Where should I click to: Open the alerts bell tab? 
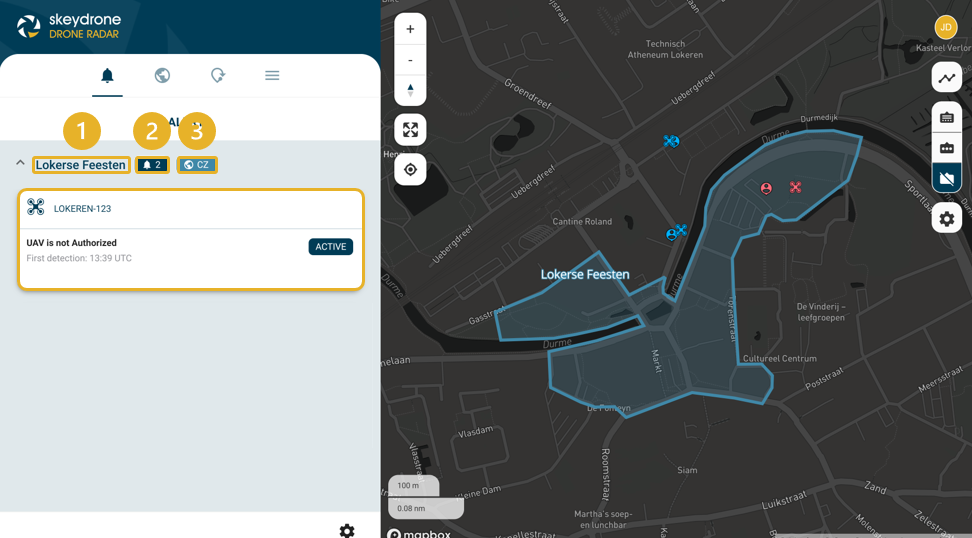[x=107, y=76]
